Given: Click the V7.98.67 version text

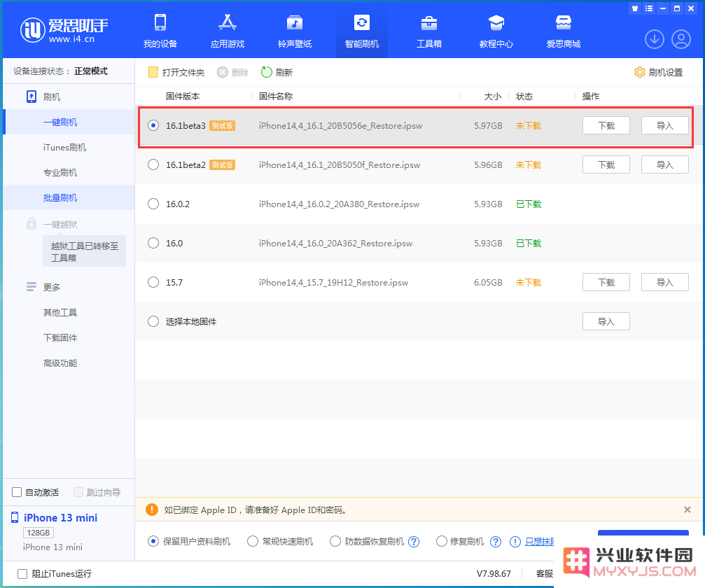Looking at the screenshot, I should (x=494, y=573).
